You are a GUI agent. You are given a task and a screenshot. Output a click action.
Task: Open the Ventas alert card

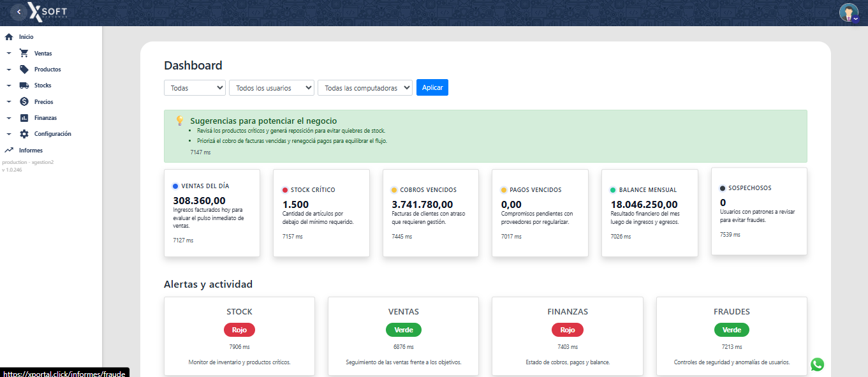tap(404, 336)
